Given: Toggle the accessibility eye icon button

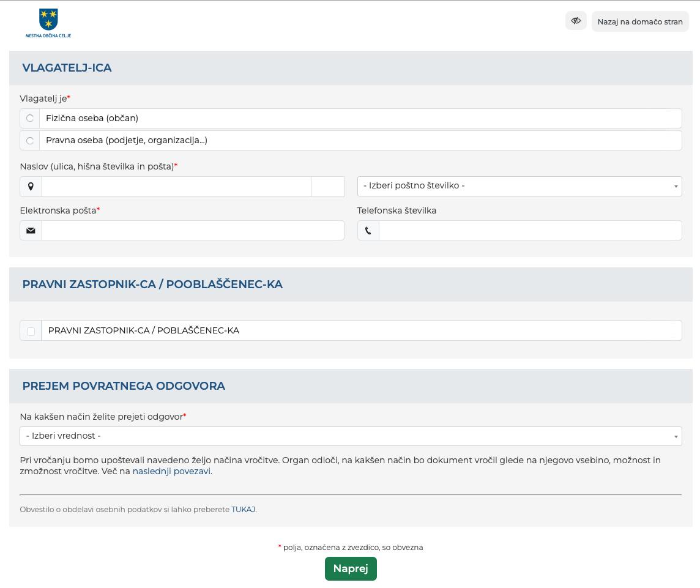Looking at the screenshot, I should tap(576, 21).
